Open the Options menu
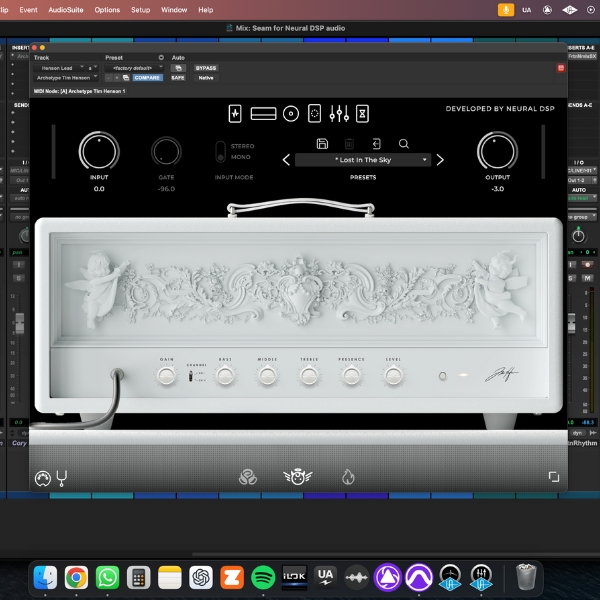 [107, 10]
